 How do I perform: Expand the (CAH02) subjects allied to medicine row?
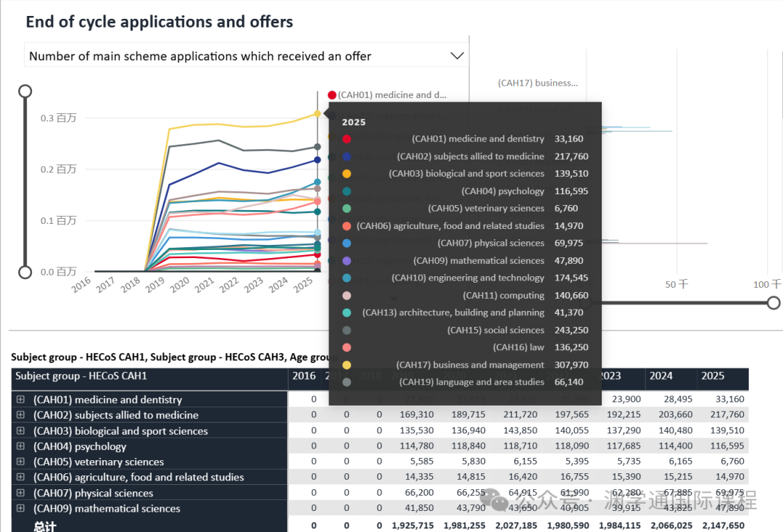(20, 415)
